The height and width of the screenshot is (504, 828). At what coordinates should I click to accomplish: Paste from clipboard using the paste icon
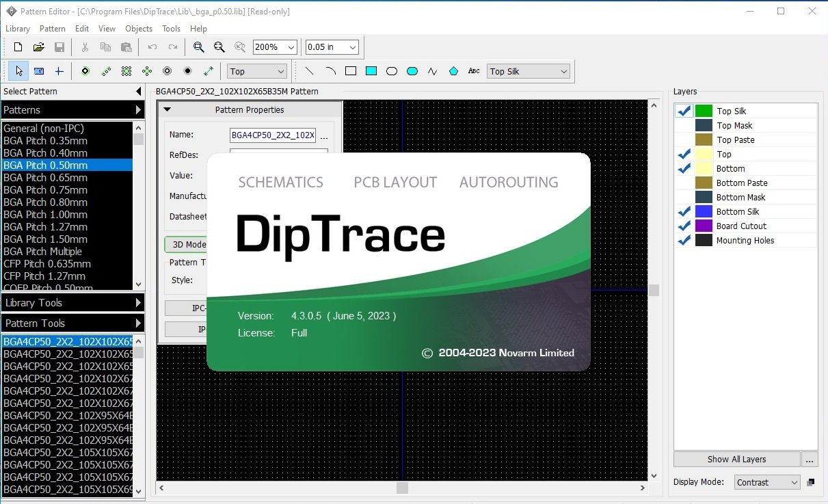126,47
